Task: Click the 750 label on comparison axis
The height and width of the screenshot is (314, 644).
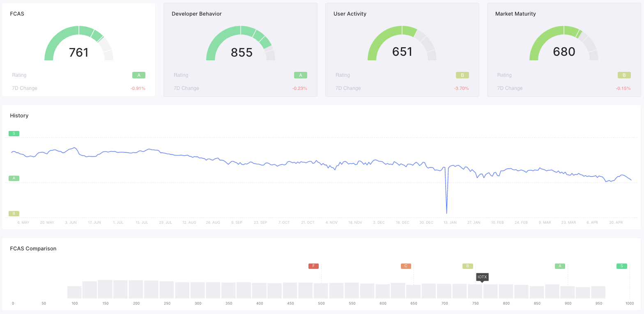Action: pos(476,303)
